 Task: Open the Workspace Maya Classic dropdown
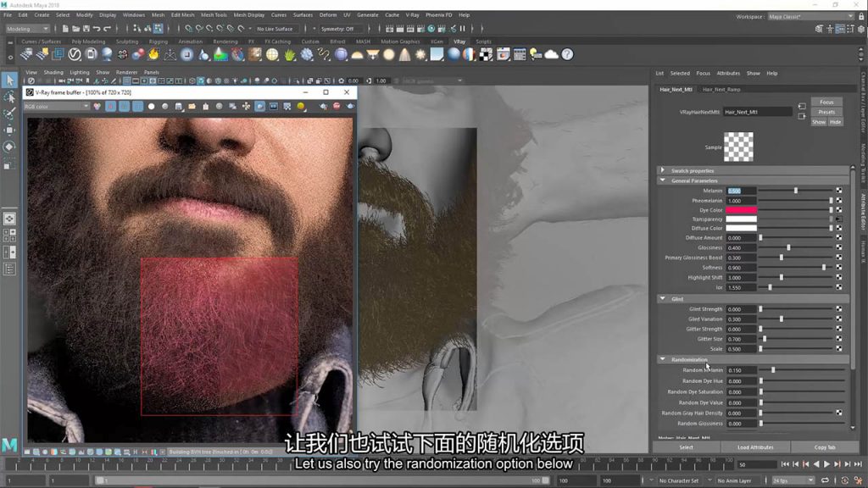[811, 17]
